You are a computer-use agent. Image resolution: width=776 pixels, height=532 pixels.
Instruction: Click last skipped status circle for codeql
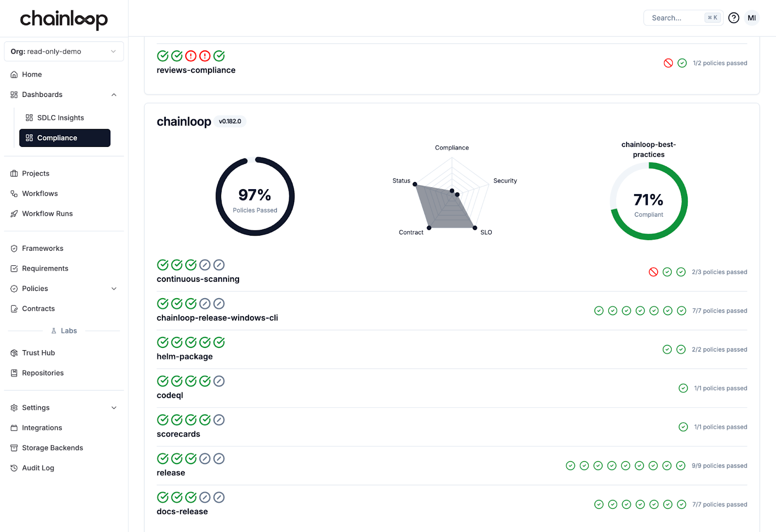click(x=219, y=381)
